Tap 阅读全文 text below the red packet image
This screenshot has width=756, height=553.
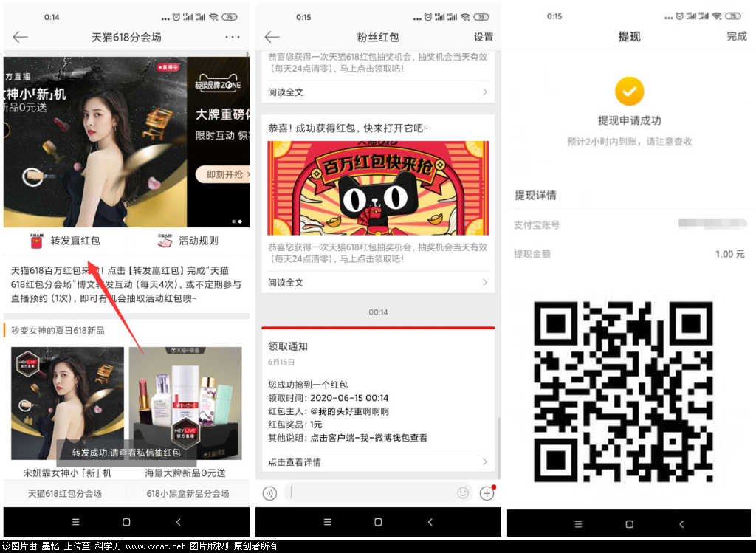point(286,283)
